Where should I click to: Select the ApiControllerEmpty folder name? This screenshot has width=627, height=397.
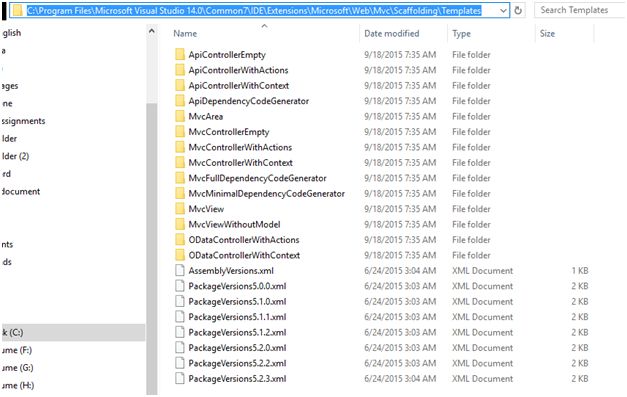227,55
